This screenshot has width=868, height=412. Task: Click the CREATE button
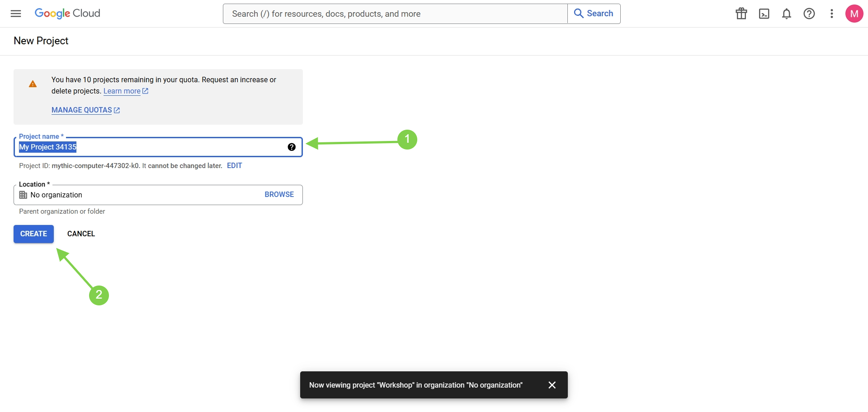point(33,234)
